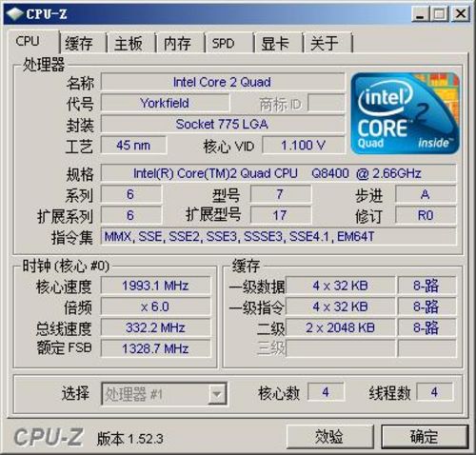The image size is (476, 455).
Task: Click the Intel Core 2 Quad logo
Action: pos(406,113)
